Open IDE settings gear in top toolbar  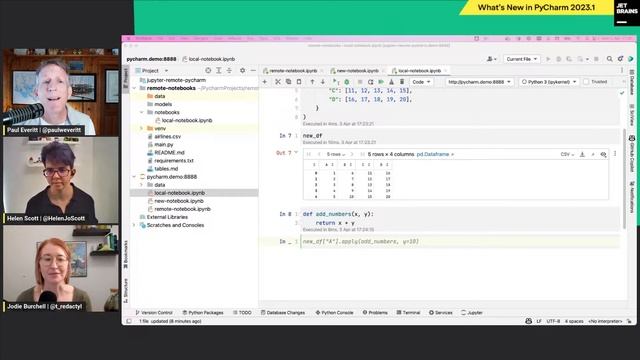point(620,59)
